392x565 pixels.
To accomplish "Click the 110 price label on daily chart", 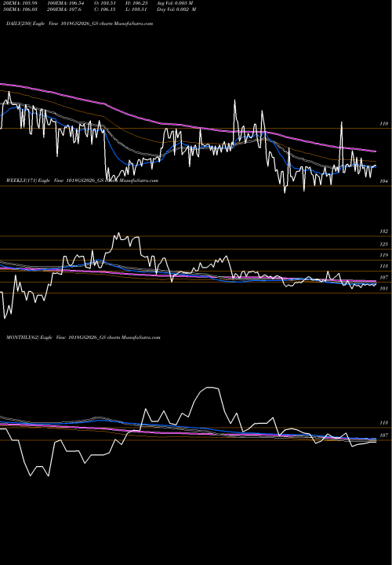I will pyautogui.click(x=384, y=124).
